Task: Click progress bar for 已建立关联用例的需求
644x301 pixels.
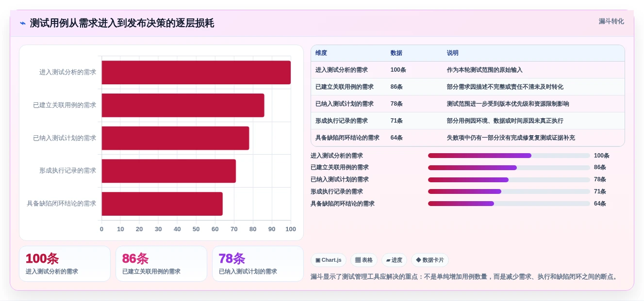Action: 509,168
